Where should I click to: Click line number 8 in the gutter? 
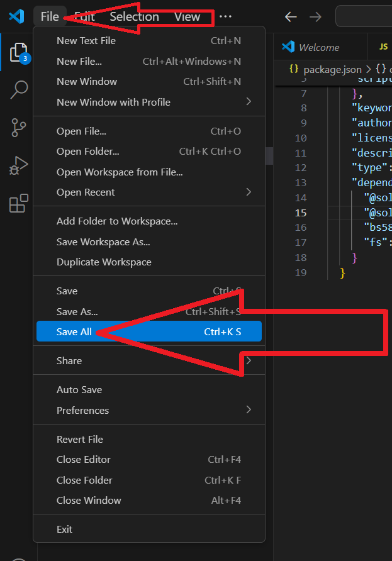pos(303,108)
